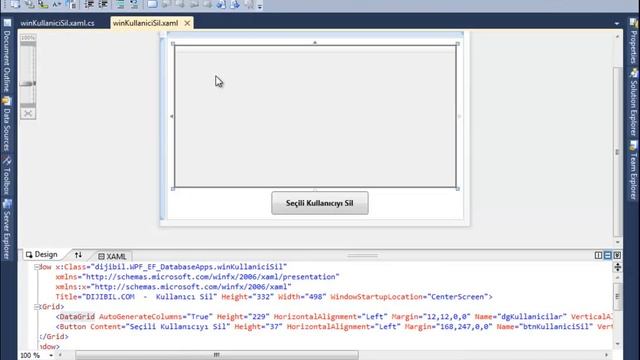Screen dimensions: 640x360
Task: Switch to vertical split view icon
Action: point(598,255)
